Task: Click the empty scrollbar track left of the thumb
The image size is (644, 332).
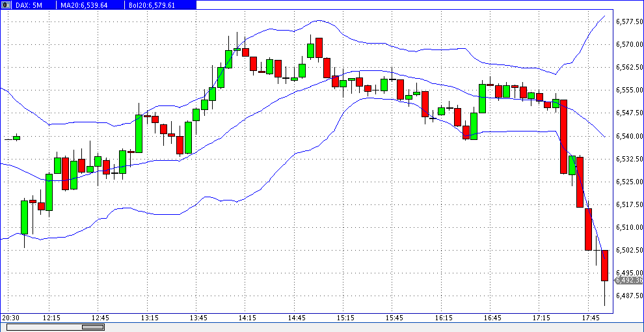Action: pyautogui.click(x=45, y=327)
